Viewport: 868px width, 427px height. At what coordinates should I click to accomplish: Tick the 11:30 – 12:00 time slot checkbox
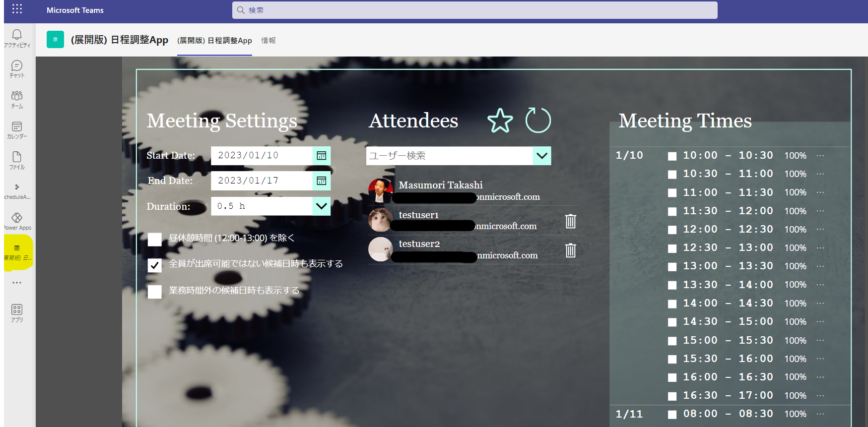672,212
